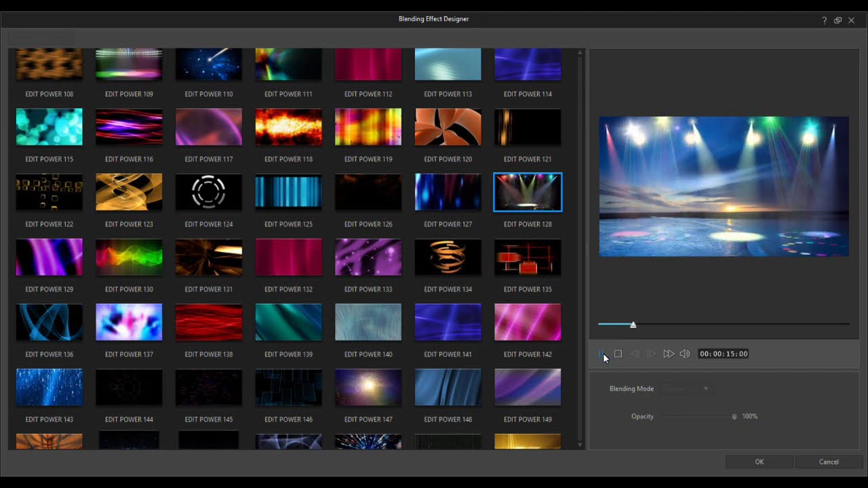Pause the preview playback
868x488 pixels.
point(601,354)
